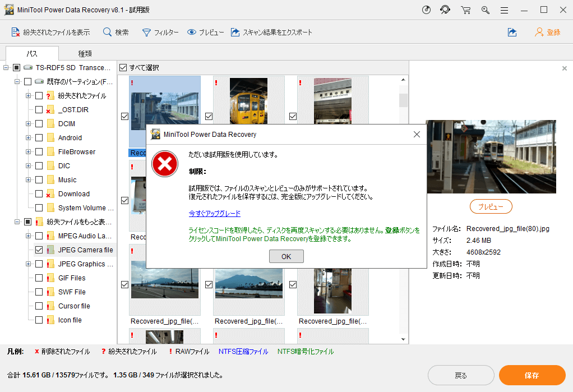Viewport: 573px width, 392px height.
Task: Click the 紛失されたファイルを表示 toolbar icon
Action: click(15, 32)
